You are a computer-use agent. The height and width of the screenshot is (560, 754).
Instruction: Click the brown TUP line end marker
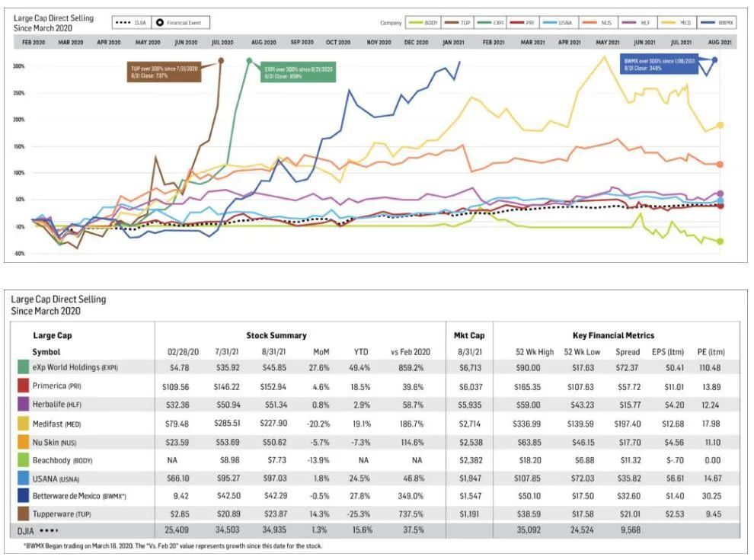(221, 61)
